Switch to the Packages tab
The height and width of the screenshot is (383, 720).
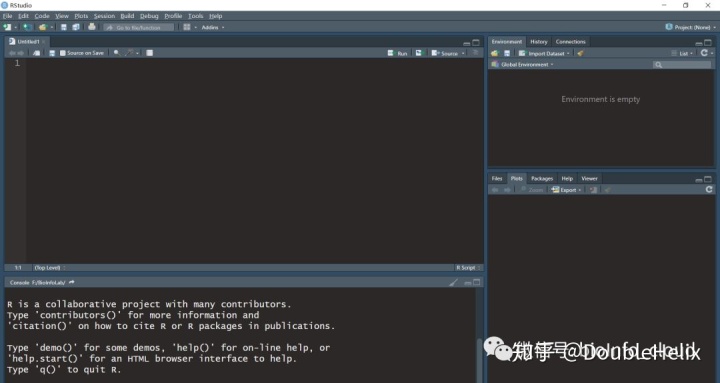[542, 178]
